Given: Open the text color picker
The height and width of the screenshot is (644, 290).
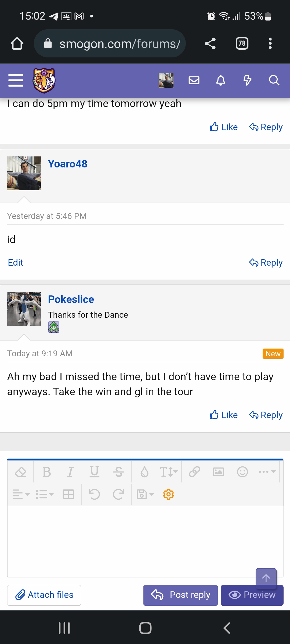Looking at the screenshot, I should [x=144, y=472].
